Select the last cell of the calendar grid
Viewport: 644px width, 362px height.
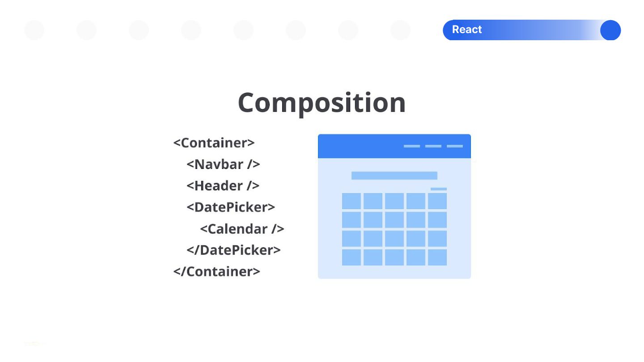point(437,257)
